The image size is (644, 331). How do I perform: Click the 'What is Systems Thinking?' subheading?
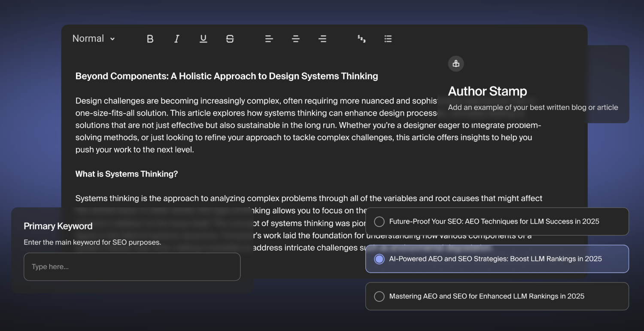point(127,174)
